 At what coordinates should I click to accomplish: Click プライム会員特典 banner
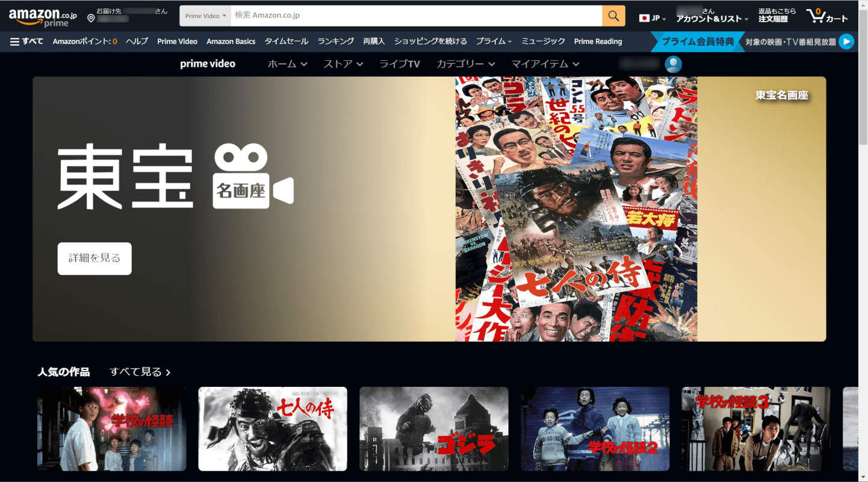coord(698,42)
